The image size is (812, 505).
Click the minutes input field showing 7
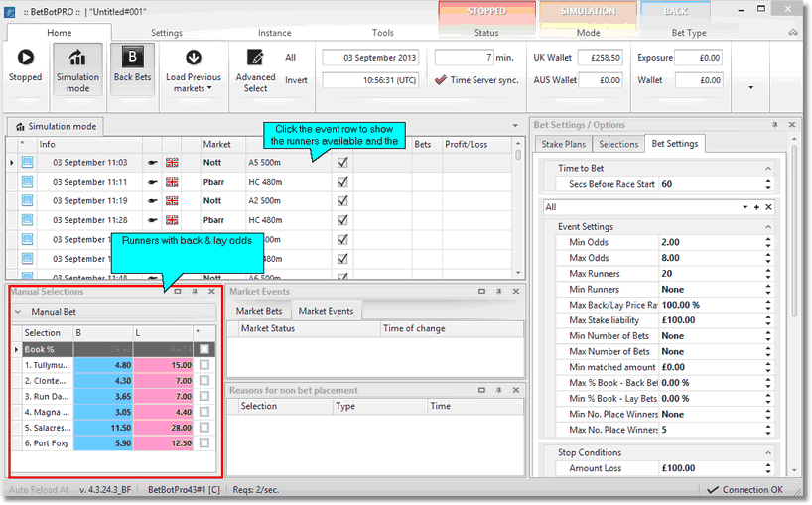464,58
